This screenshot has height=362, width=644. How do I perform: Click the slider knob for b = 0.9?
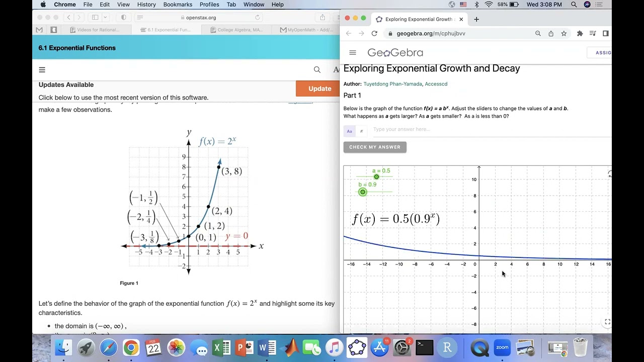(x=363, y=192)
